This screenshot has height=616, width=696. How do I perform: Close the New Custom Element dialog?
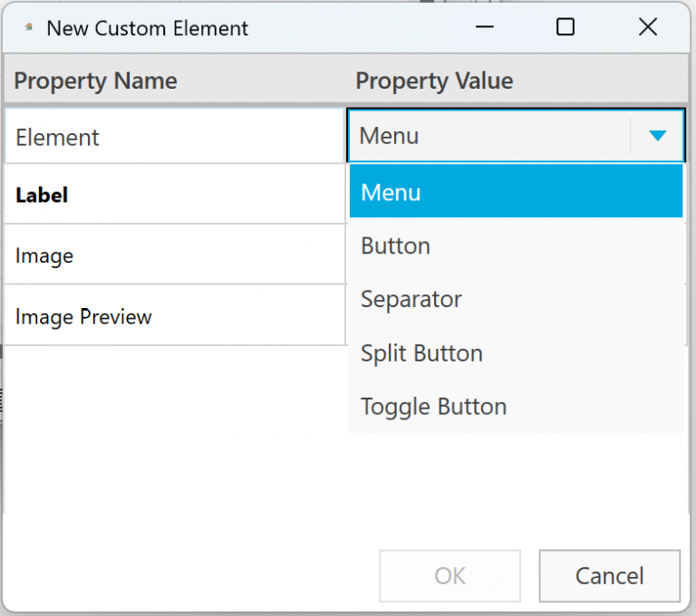(x=647, y=27)
